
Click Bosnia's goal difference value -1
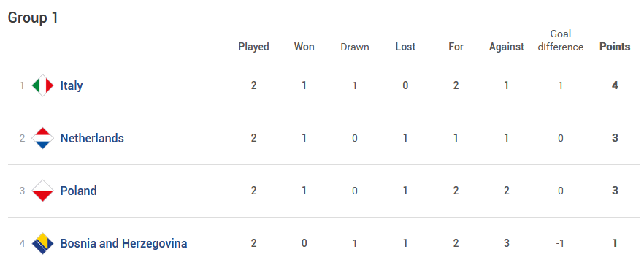(560, 243)
